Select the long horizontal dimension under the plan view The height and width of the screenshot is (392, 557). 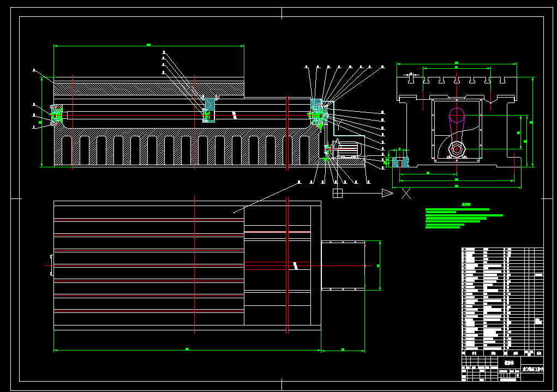pos(187,350)
